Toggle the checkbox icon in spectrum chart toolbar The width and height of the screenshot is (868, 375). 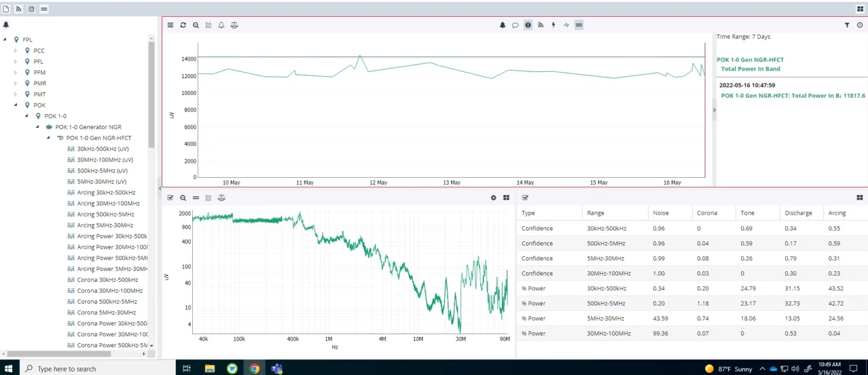pos(170,197)
